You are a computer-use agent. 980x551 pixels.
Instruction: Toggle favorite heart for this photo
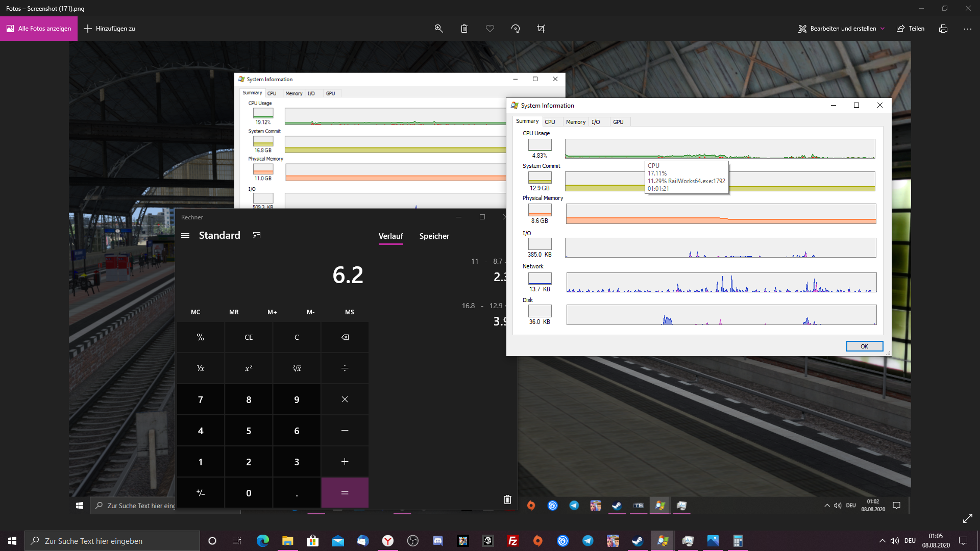tap(489, 29)
